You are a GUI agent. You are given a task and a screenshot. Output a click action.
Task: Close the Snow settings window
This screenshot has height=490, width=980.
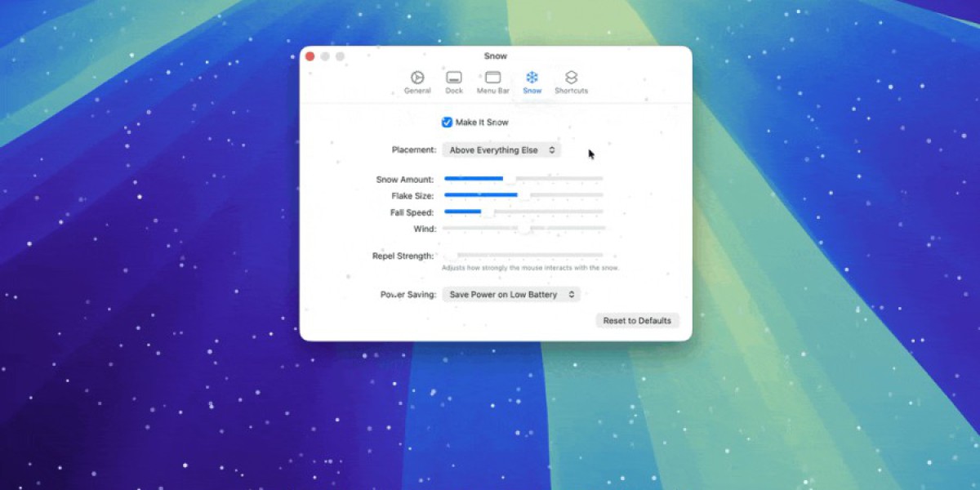(x=310, y=56)
